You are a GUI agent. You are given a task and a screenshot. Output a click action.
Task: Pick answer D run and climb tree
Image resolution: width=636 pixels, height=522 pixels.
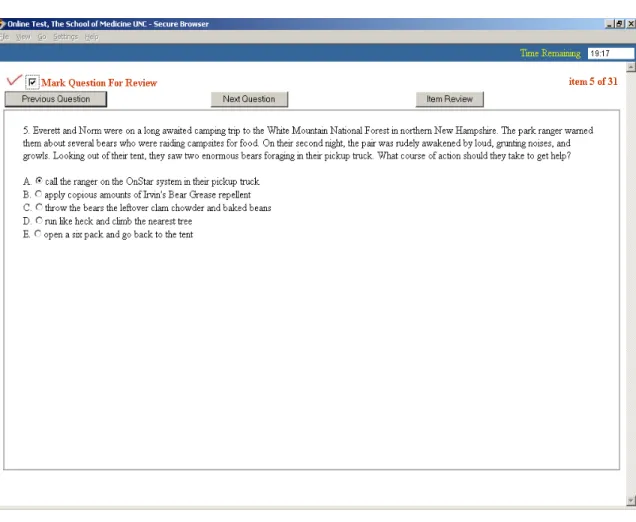point(39,220)
